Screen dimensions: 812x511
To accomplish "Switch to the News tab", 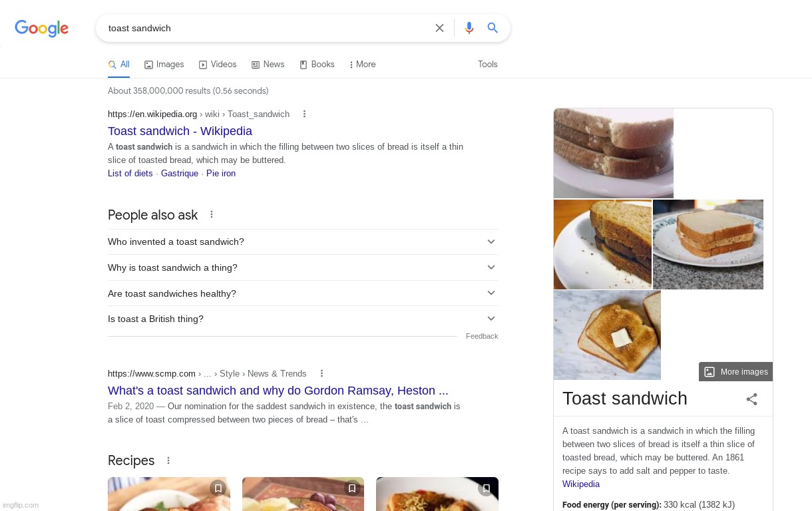I will coord(268,65).
